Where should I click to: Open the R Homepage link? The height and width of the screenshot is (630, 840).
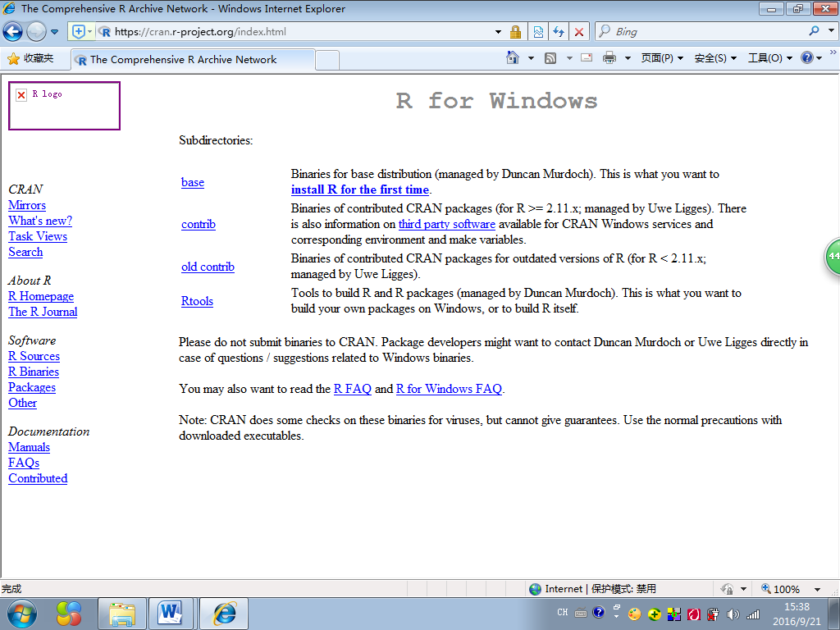click(x=41, y=296)
